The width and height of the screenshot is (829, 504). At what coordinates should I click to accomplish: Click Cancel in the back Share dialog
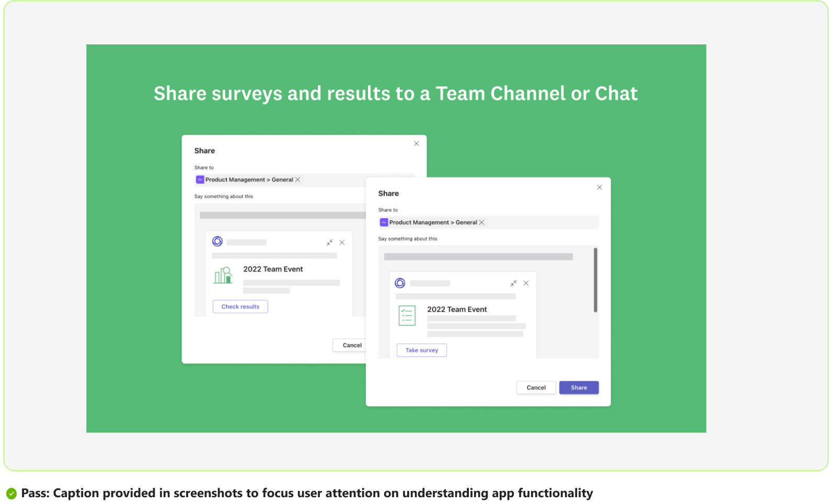point(350,345)
